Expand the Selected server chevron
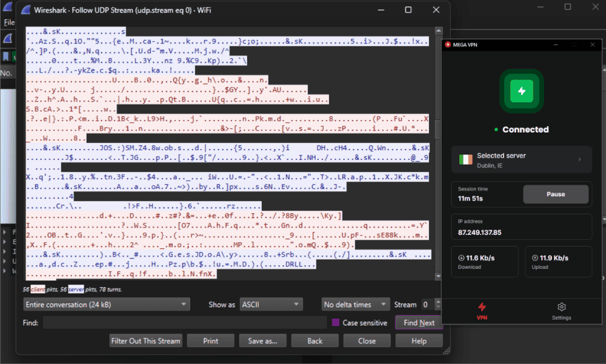 click(579, 159)
